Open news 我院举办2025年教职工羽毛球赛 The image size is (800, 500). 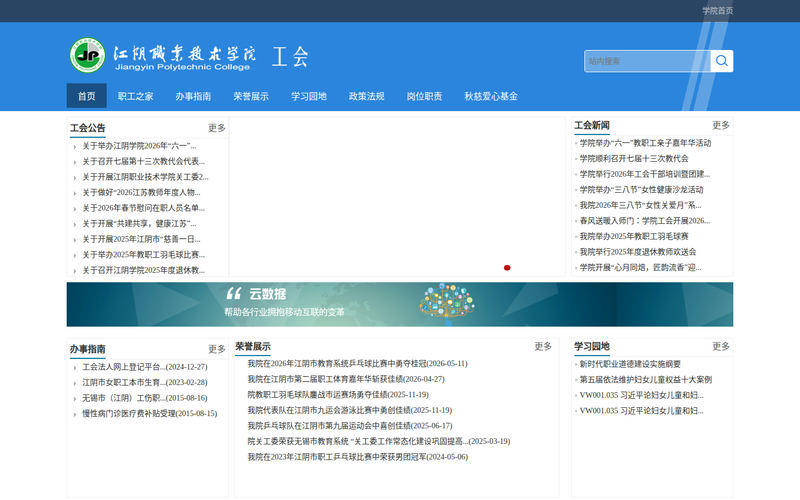point(634,236)
